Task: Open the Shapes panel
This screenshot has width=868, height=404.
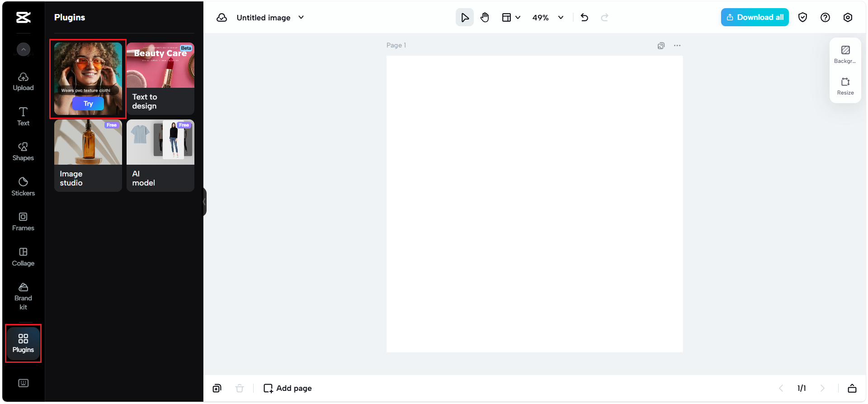Action: pos(23,152)
